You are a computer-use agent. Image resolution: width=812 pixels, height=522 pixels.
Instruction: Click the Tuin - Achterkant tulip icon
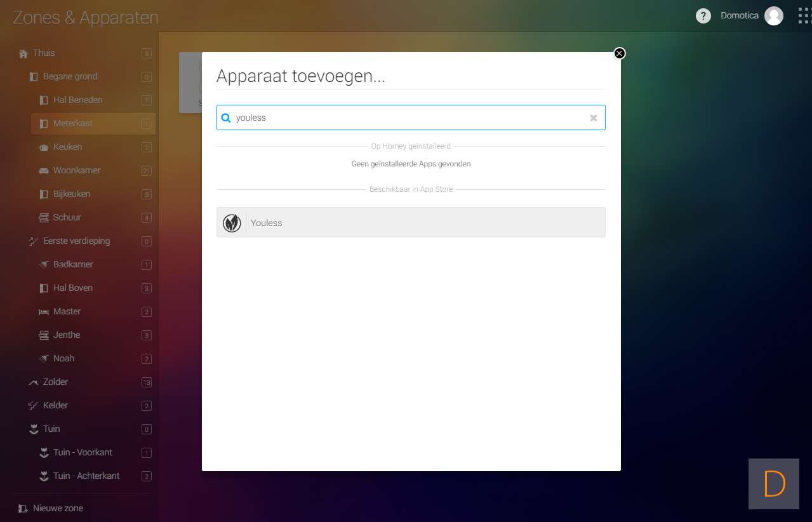44,476
